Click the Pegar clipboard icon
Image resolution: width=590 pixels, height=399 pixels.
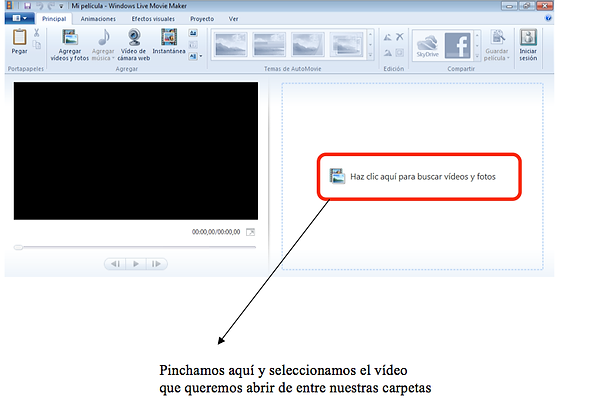(19, 37)
